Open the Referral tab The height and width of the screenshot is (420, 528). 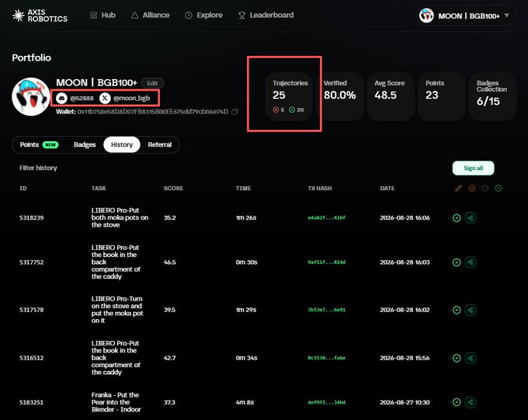pyautogui.click(x=160, y=144)
